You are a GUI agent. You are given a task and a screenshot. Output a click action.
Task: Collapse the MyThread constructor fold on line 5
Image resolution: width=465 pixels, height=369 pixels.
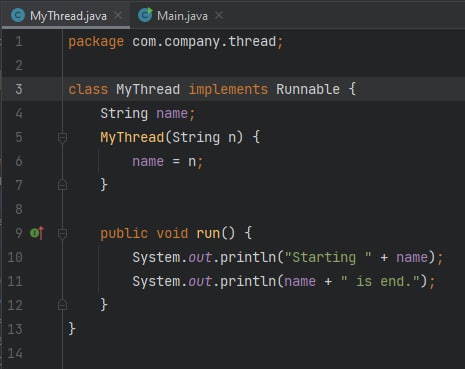[62, 137]
